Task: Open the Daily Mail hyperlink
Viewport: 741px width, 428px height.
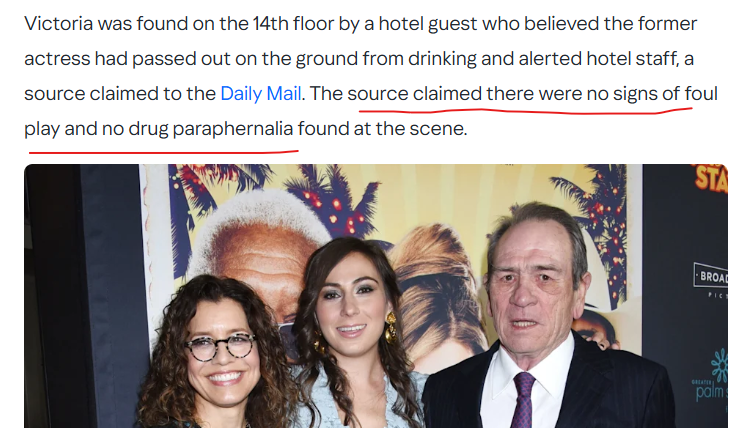Action: click(260, 94)
